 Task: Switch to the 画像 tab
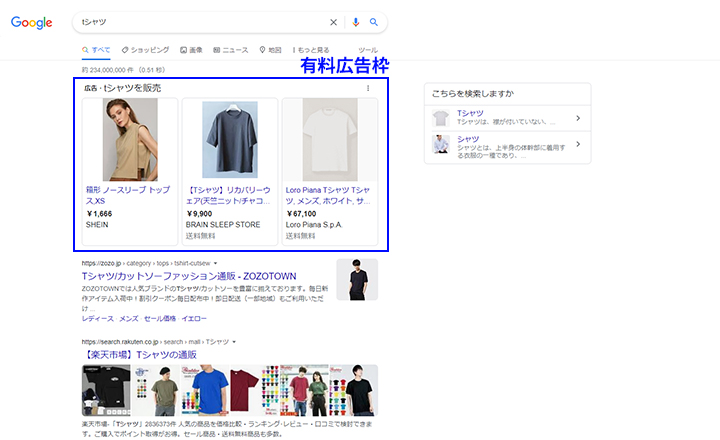coord(191,49)
